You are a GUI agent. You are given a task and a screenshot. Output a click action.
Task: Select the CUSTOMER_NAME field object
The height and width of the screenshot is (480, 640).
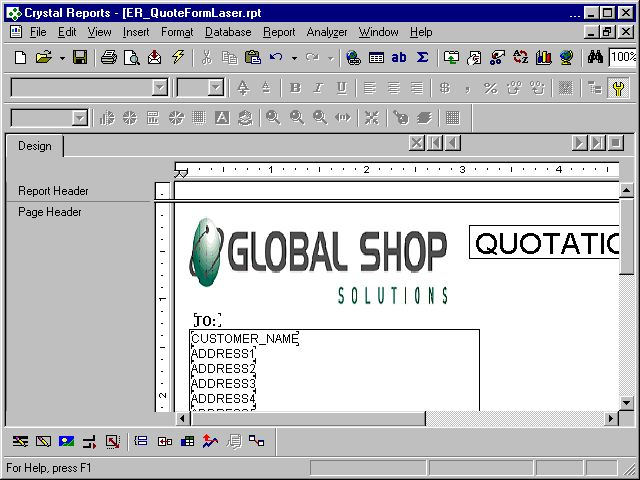245,339
